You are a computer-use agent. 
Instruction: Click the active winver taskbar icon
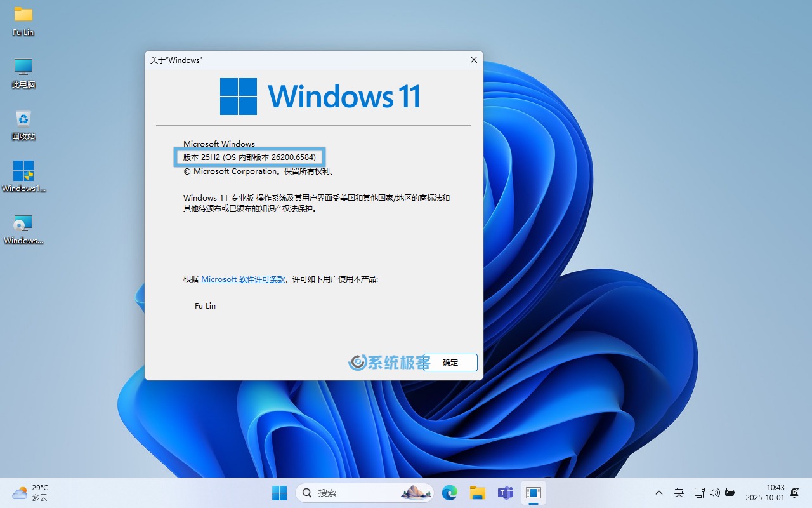click(x=533, y=493)
